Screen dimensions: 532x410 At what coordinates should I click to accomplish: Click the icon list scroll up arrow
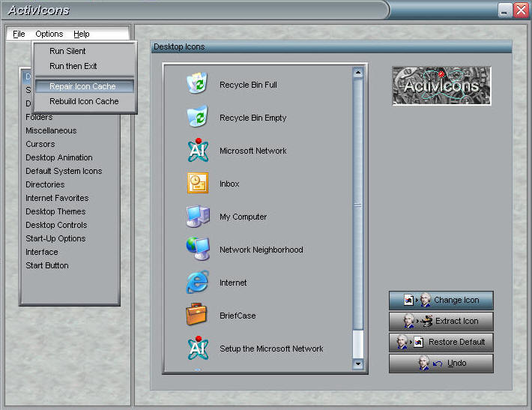pos(358,73)
